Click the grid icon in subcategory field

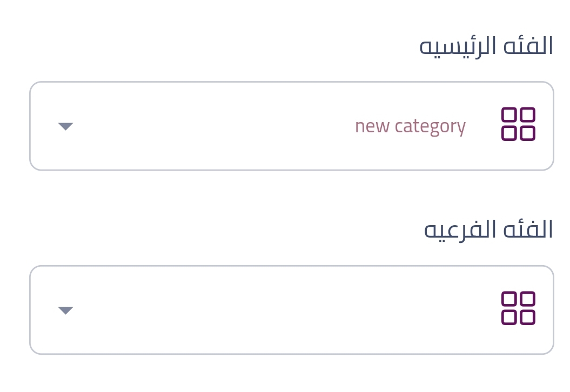518,308
